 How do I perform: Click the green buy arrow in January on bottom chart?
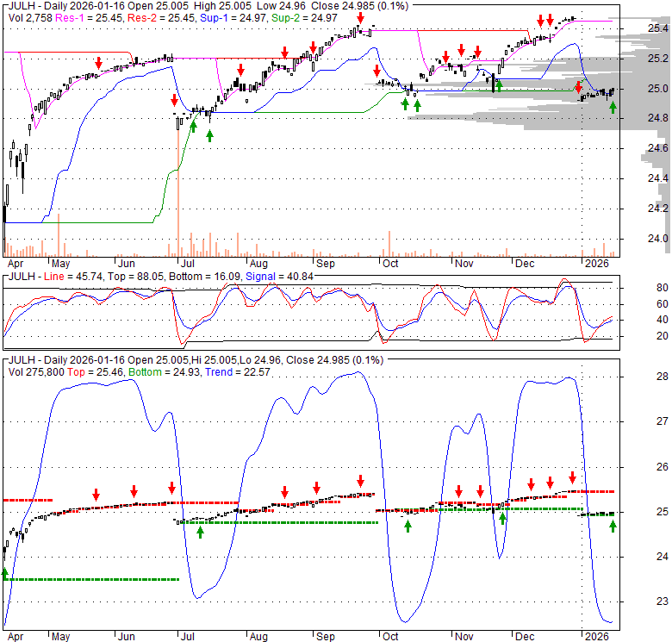click(613, 527)
